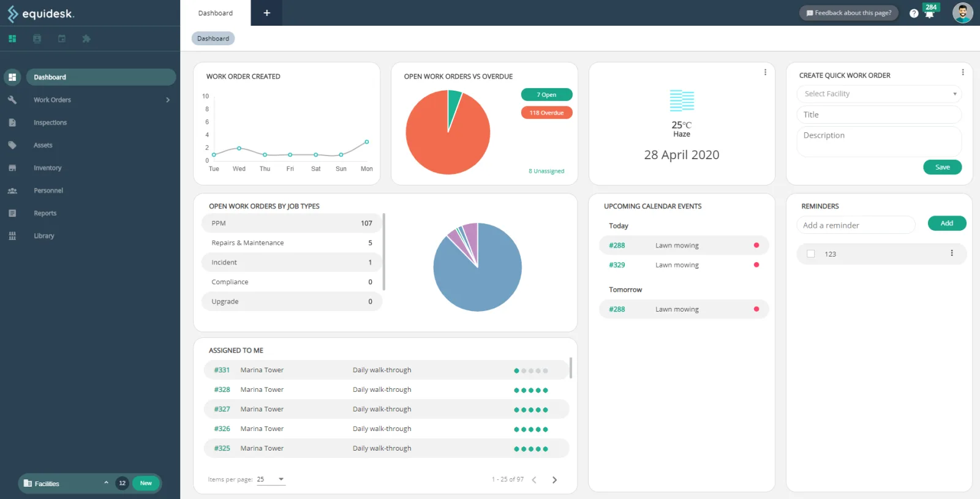980x499 pixels.
Task: Click the Work Orders wrench icon
Action: (x=12, y=100)
